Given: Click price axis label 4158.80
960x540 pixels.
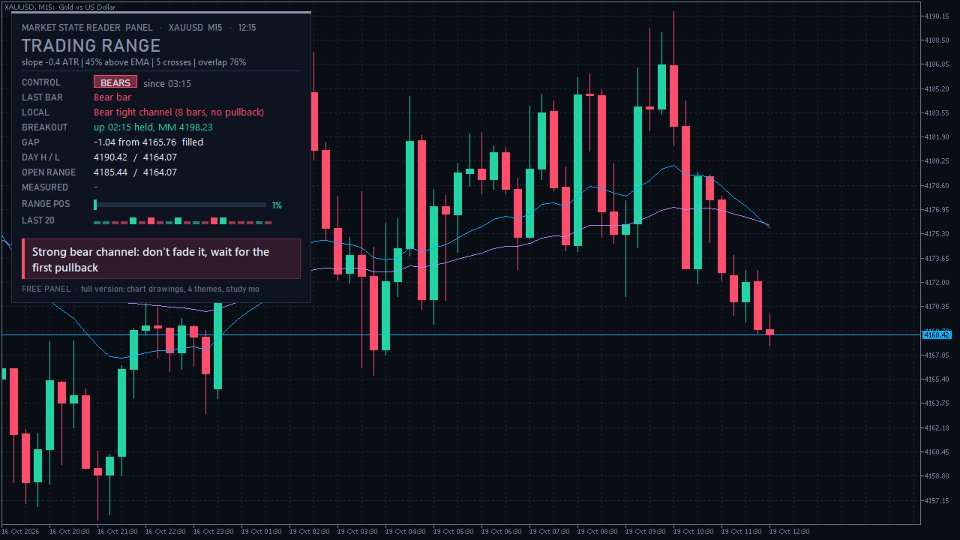Looking at the screenshot, I should 937,476.
